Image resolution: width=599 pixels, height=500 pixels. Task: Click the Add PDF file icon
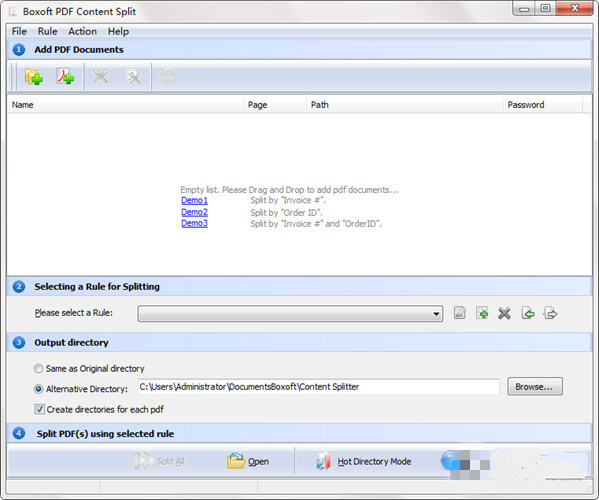[x=65, y=76]
